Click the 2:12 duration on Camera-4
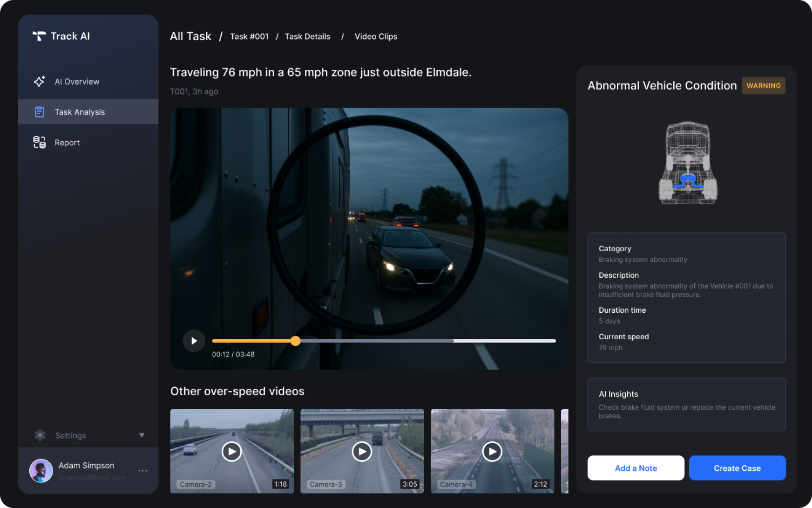The width and height of the screenshot is (812, 508). click(x=540, y=484)
